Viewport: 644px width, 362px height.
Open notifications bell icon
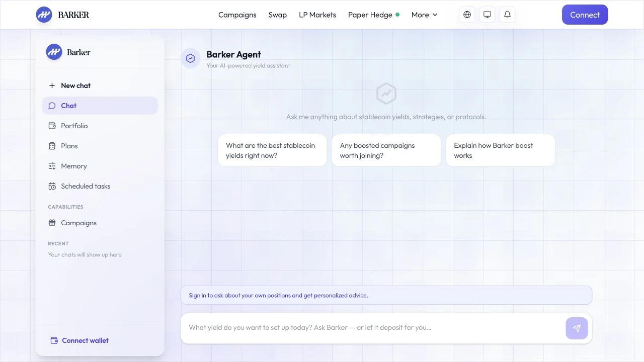[x=507, y=15]
